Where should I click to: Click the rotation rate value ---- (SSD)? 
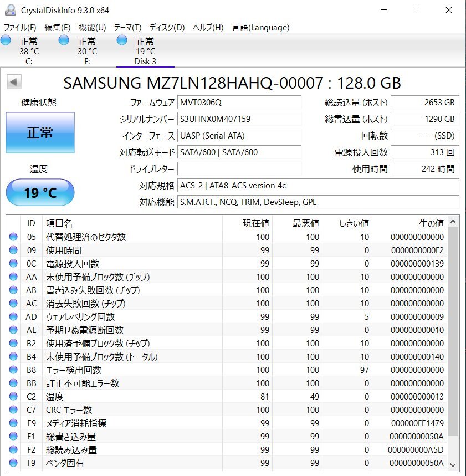(425, 136)
